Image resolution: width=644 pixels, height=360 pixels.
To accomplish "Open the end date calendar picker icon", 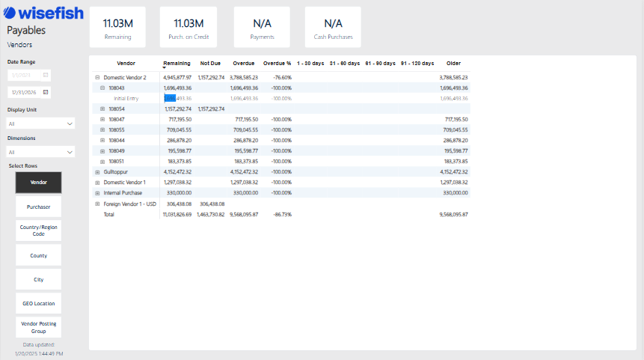I will point(46,92).
